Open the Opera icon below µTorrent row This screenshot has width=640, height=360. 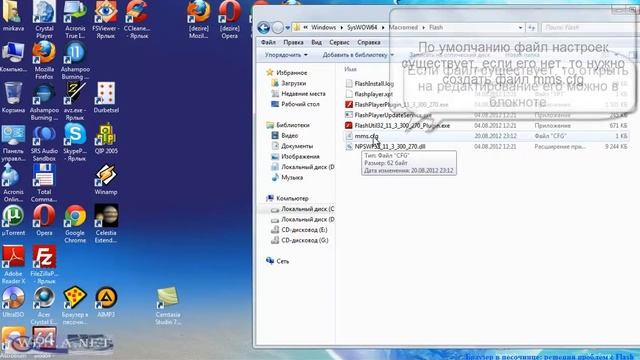click(44, 220)
